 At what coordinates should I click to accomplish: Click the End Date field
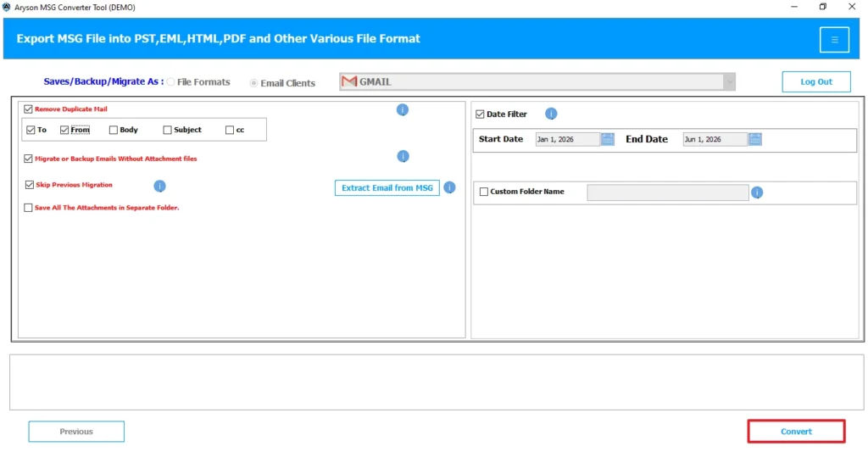715,139
